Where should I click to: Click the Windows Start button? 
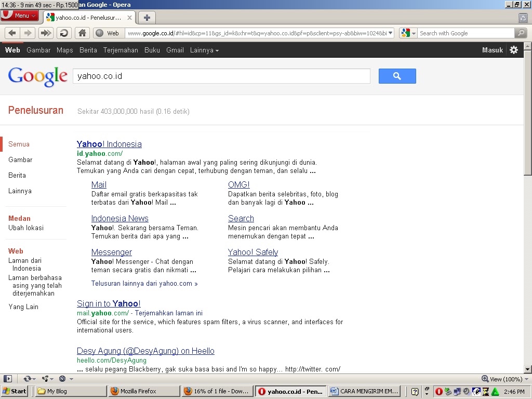pos(15,391)
